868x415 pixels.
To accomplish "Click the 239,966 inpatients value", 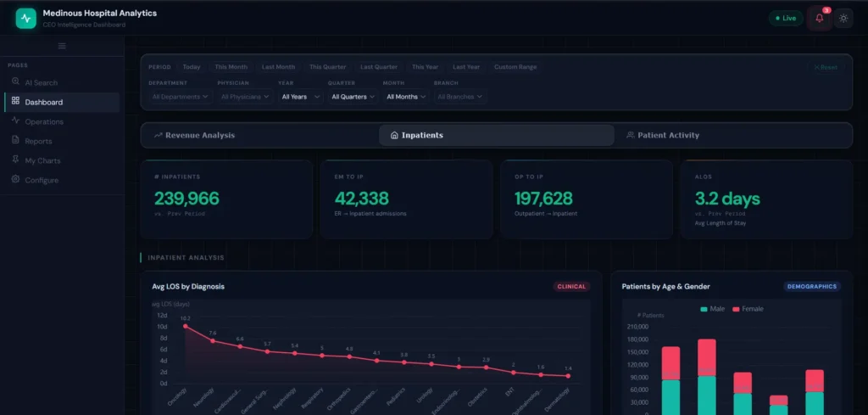I will (186, 199).
